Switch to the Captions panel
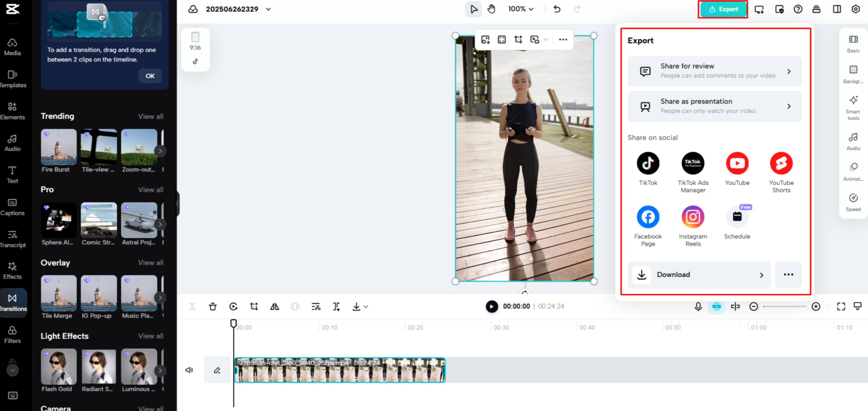This screenshot has height=411, width=868. pyautogui.click(x=12, y=207)
